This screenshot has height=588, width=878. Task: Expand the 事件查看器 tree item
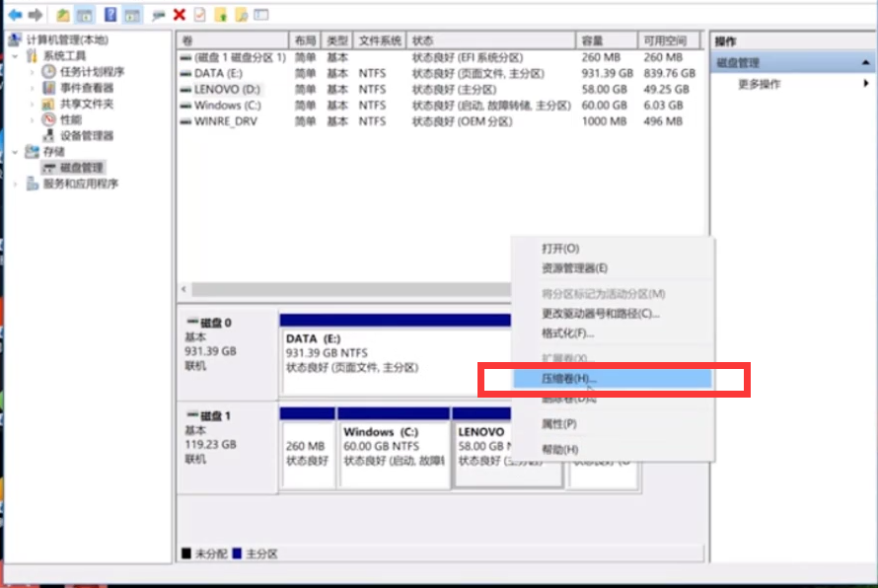(x=31, y=89)
